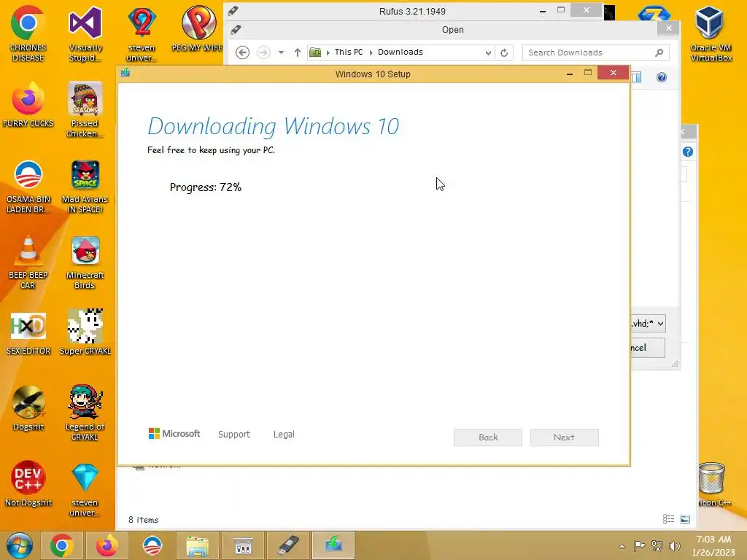The image size is (747, 560).
Task: Open the Visually Stupid Visual Studio icon
Action: tap(85, 34)
